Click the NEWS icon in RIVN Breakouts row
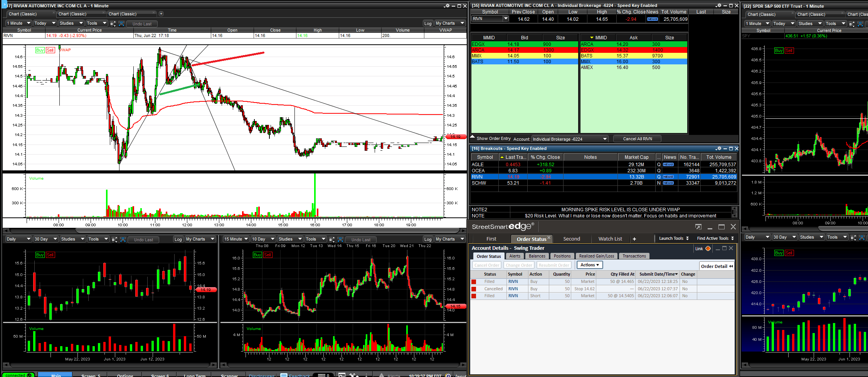 [x=668, y=177]
